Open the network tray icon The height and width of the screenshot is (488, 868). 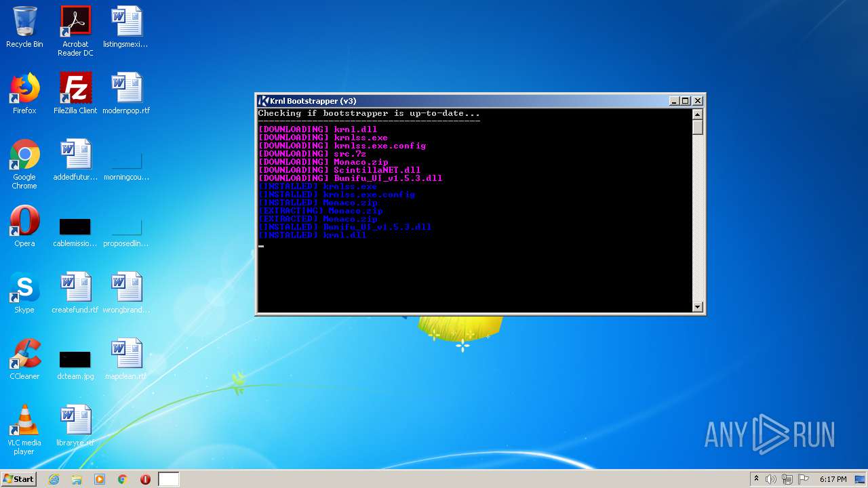(x=787, y=479)
